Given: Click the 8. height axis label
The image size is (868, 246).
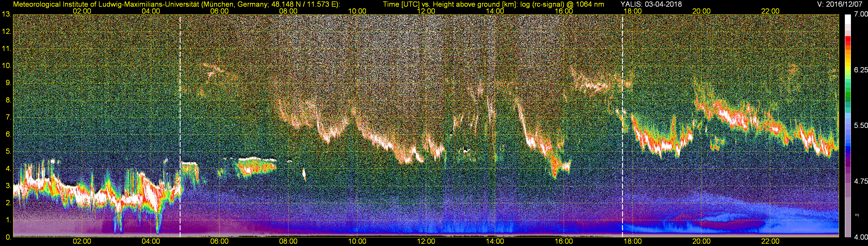Looking at the screenshot, I should pos(8,100).
